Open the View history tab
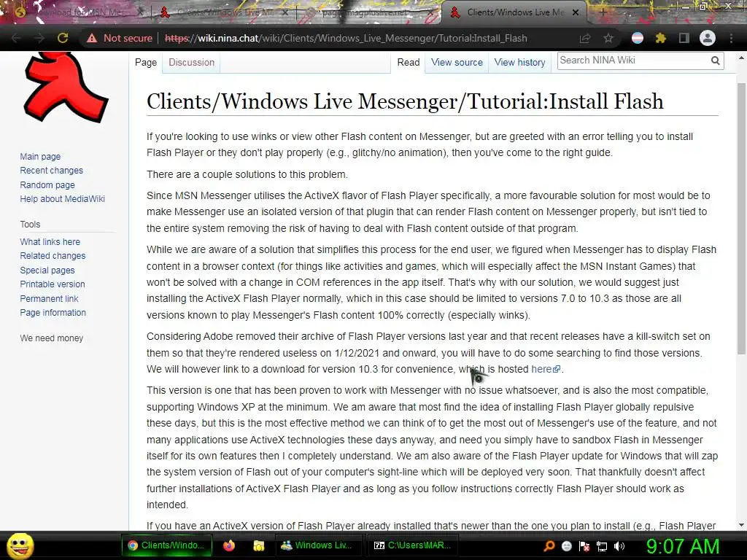The height and width of the screenshot is (560, 747). pyautogui.click(x=519, y=63)
